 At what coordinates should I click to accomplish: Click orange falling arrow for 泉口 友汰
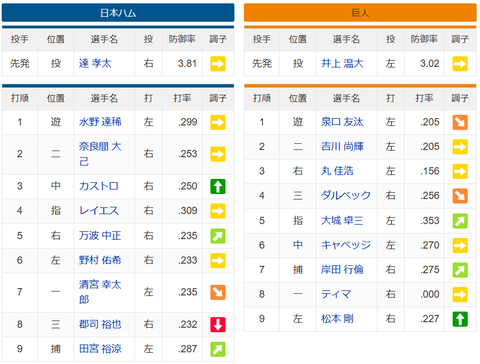pyautogui.click(x=460, y=122)
